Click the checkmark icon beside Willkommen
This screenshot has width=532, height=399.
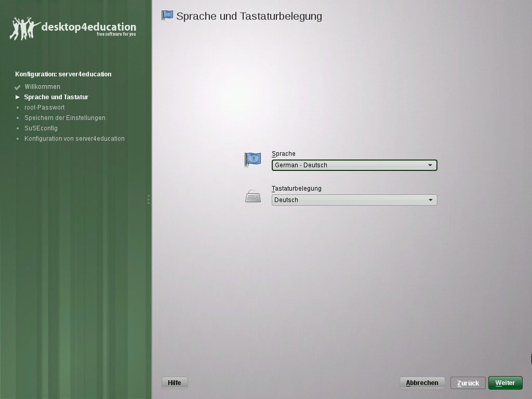[x=18, y=87]
